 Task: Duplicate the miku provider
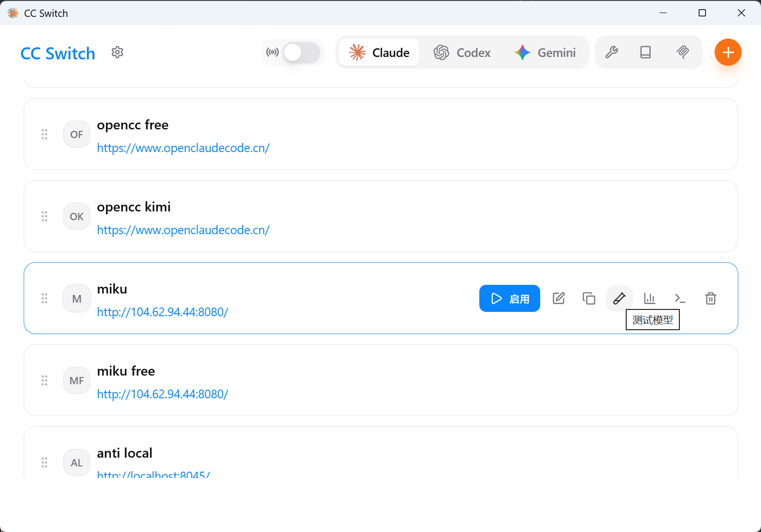(x=589, y=298)
